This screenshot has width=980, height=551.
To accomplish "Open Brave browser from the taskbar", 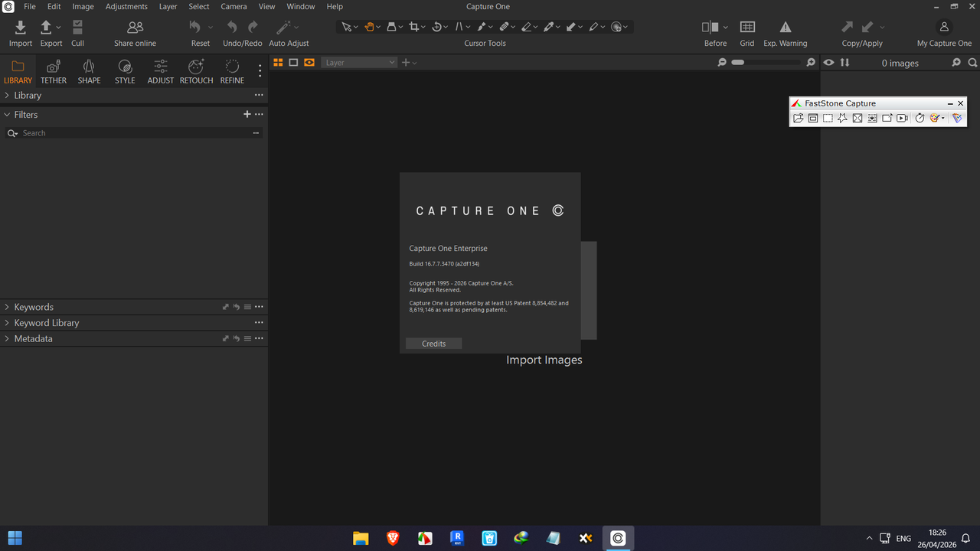I will coord(393,538).
